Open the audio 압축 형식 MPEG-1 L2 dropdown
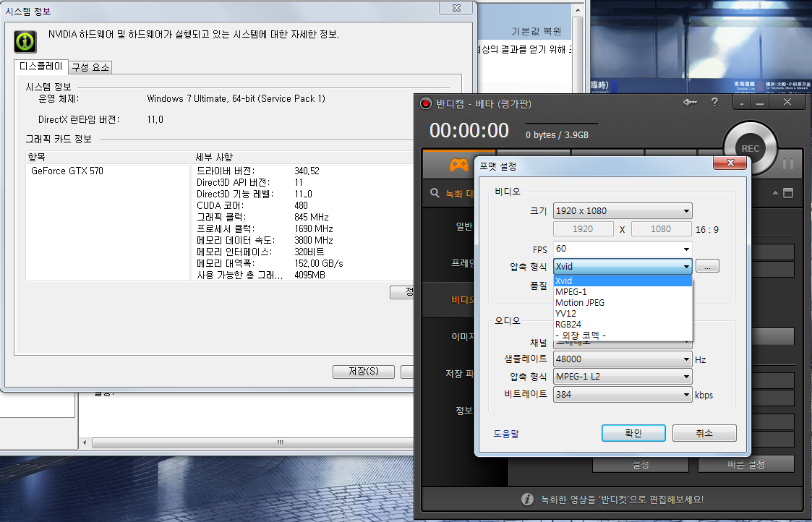The height and width of the screenshot is (522, 812). click(x=623, y=377)
